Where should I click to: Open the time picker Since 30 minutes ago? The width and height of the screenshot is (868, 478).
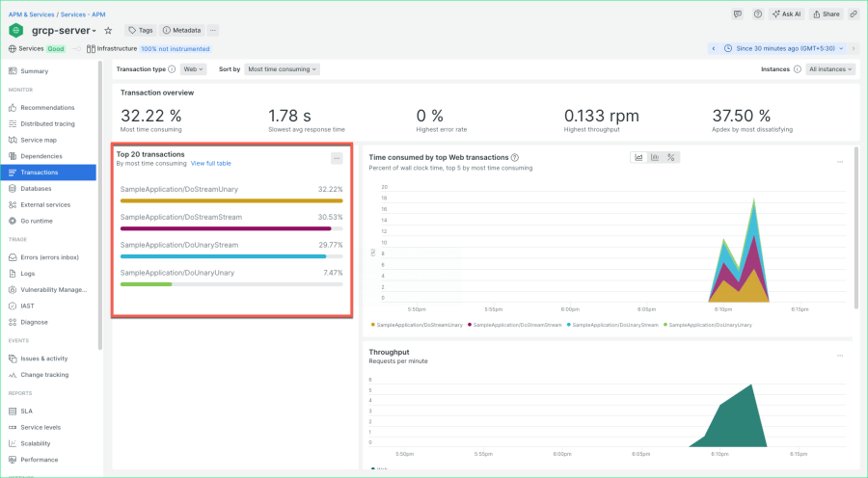click(x=783, y=48)
